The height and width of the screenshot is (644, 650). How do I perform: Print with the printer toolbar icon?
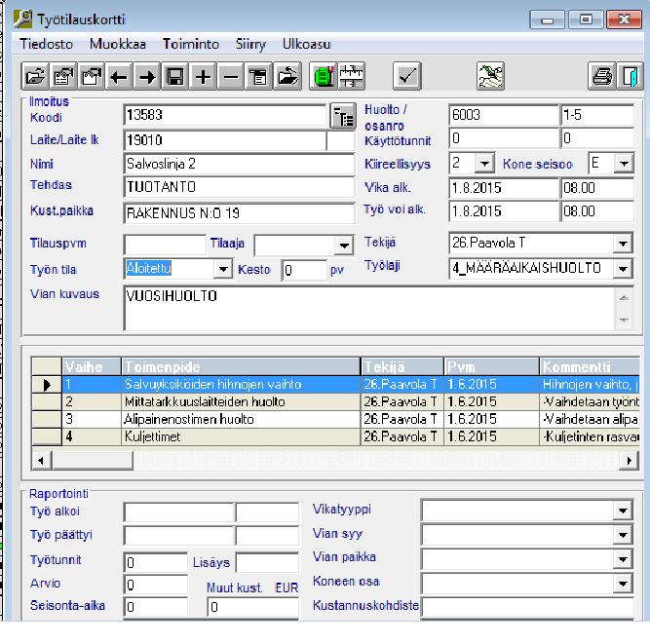(602, 76)
